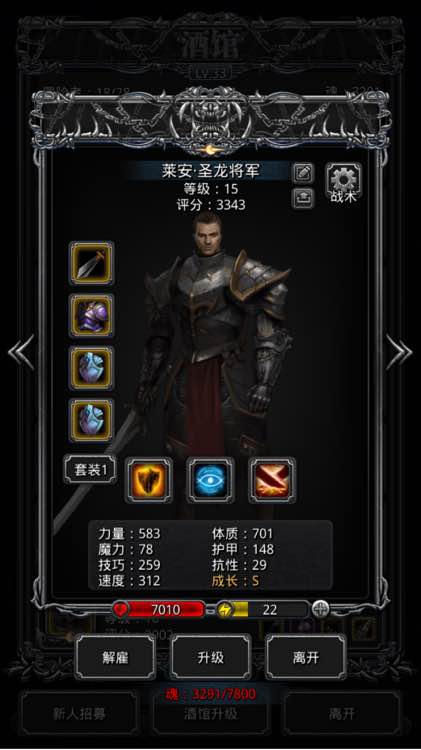Click the 成长：S growth rating

(x=235, y=581)
